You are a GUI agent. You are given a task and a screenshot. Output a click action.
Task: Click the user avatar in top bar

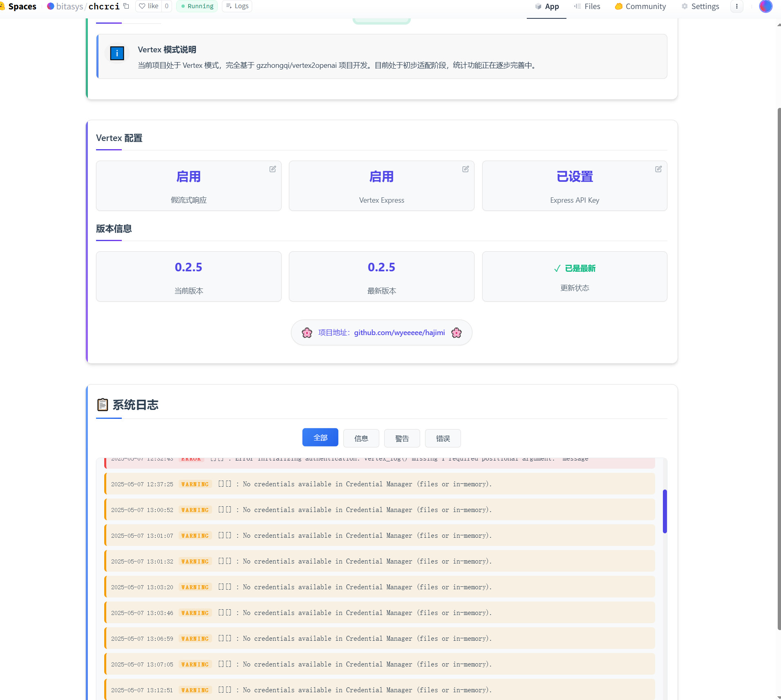point(765,7)
